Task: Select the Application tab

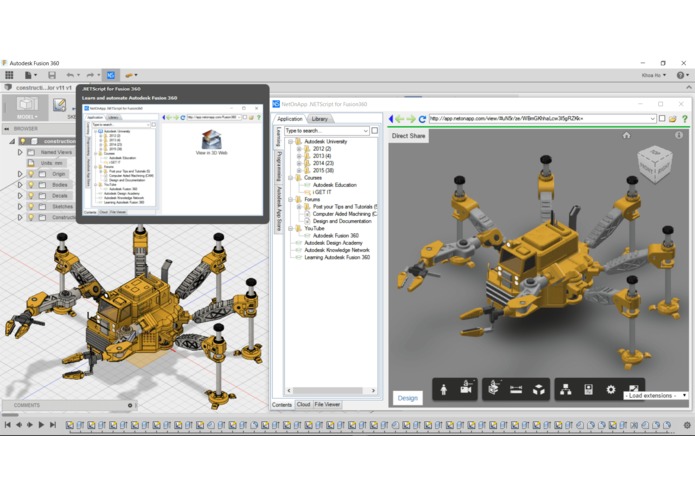Action: click(x=290, y=119)
